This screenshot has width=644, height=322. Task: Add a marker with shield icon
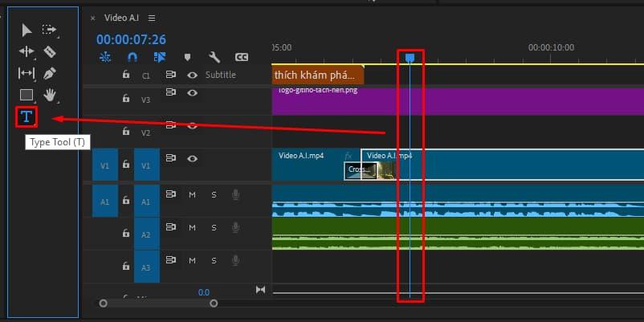coord(187,57)
